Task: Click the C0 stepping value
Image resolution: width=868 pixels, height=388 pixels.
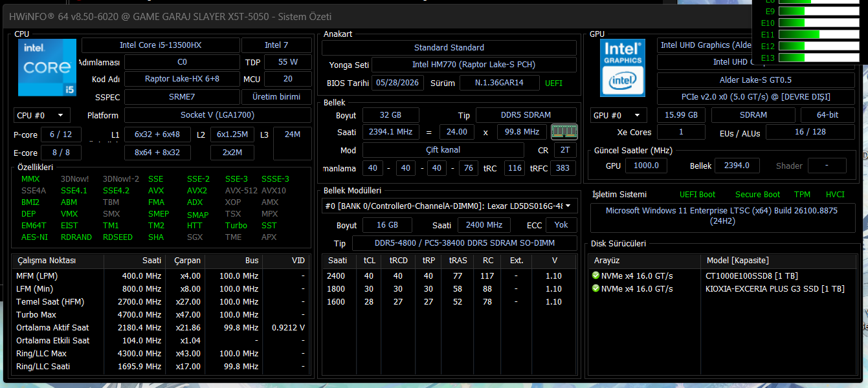Action: 182,62
